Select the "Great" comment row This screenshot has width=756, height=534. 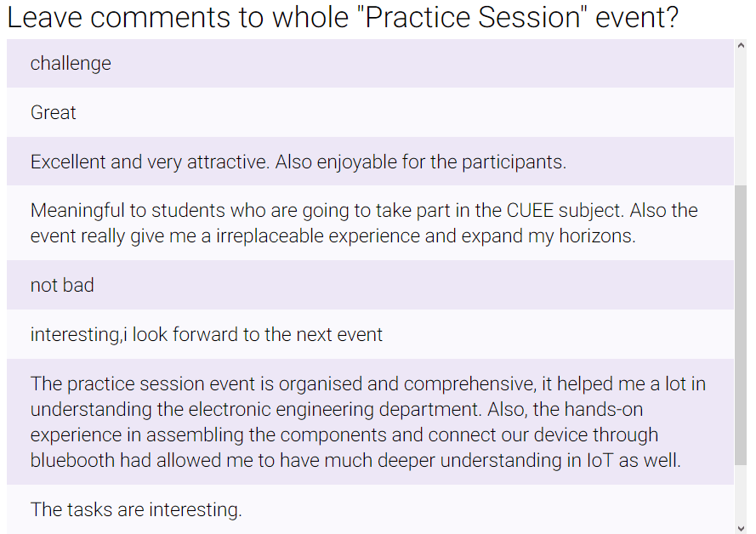click(x=370, y=112)
